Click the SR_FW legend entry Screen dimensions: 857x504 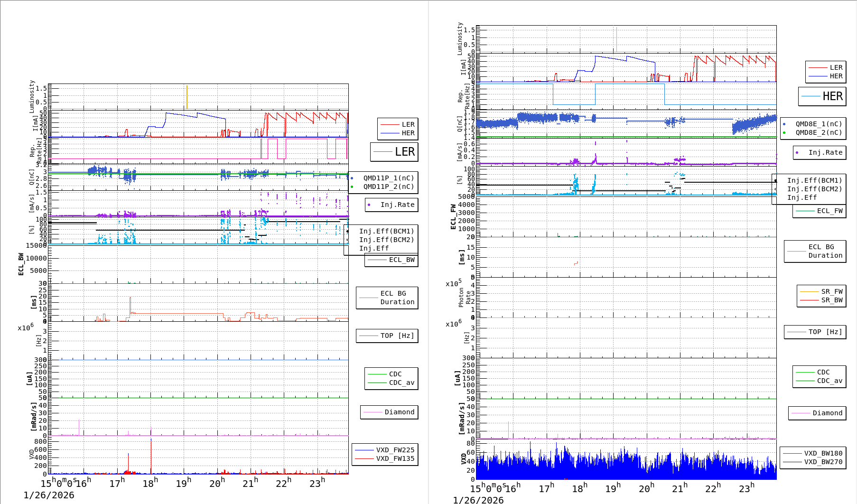click(831, 292)
